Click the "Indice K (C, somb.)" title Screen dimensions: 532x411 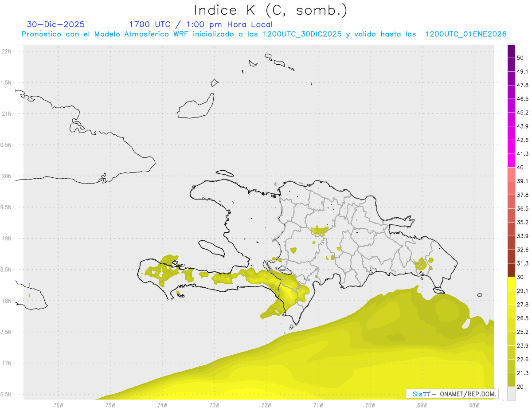pyautogui.click(x=270, y=10)
